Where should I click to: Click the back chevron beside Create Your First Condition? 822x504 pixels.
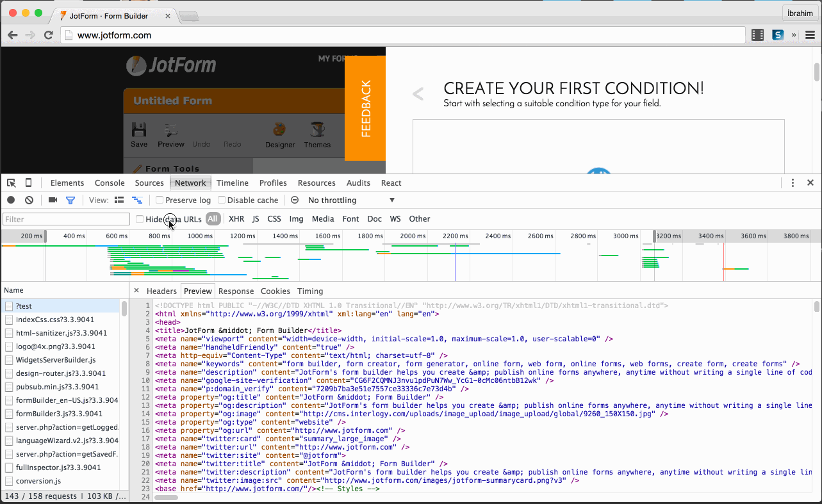tap(418, 95)
